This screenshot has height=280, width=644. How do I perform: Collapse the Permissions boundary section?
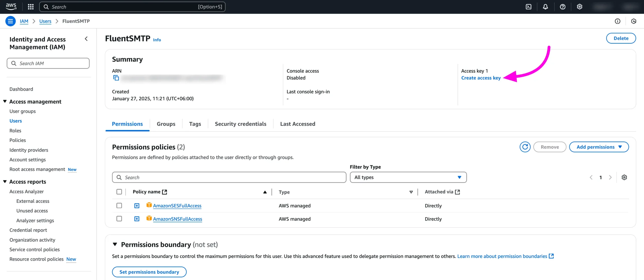click(x=115, y=244)
